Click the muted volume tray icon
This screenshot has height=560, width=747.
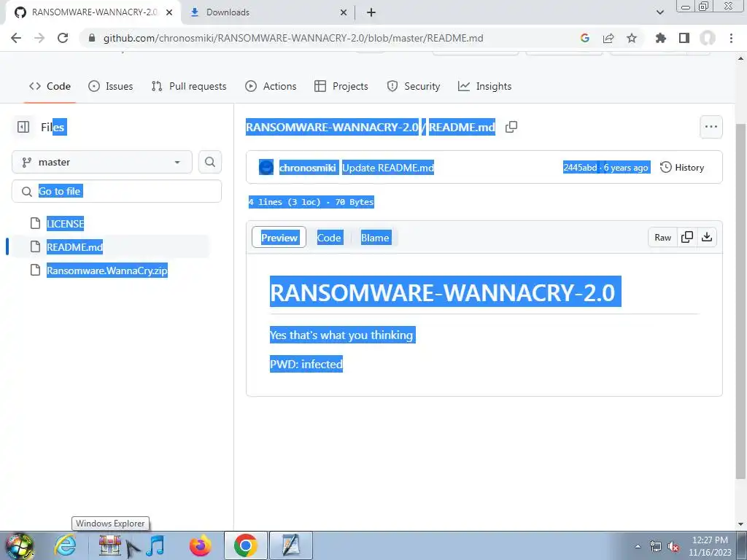point(673,547)
